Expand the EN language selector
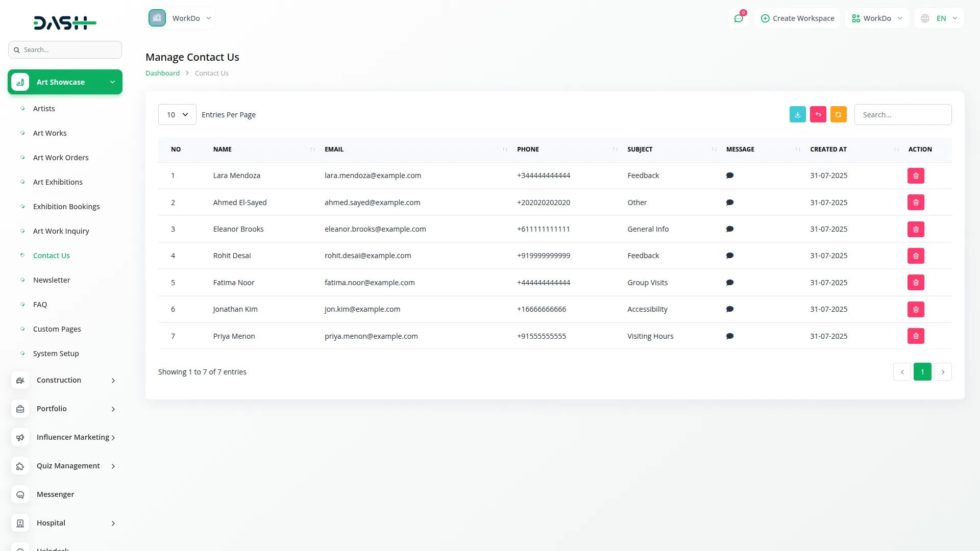 (939, 18)
